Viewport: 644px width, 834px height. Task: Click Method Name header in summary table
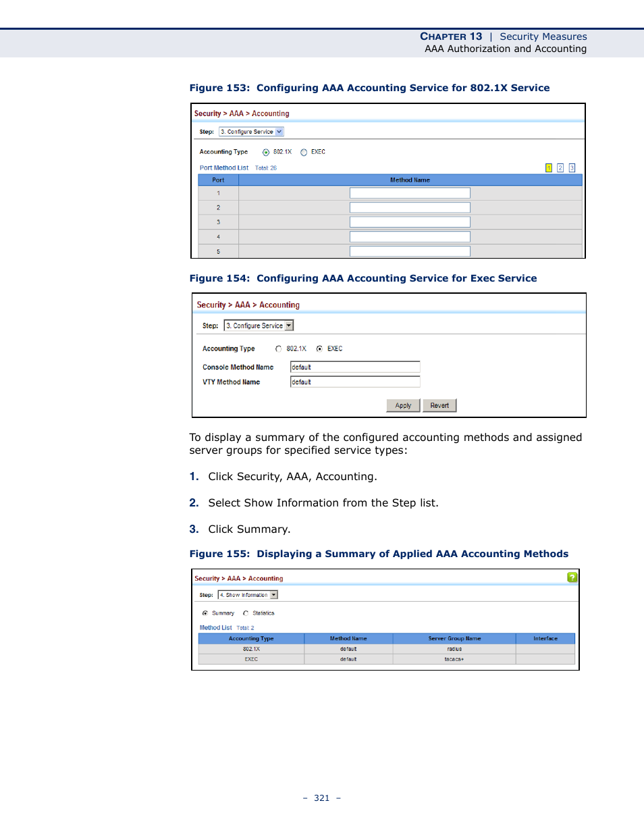coord(348,638)
